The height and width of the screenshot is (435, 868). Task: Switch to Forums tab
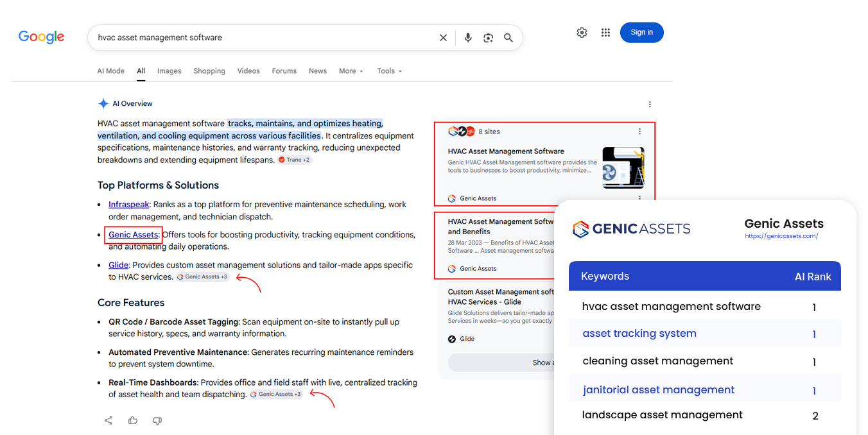click(284, 71)
